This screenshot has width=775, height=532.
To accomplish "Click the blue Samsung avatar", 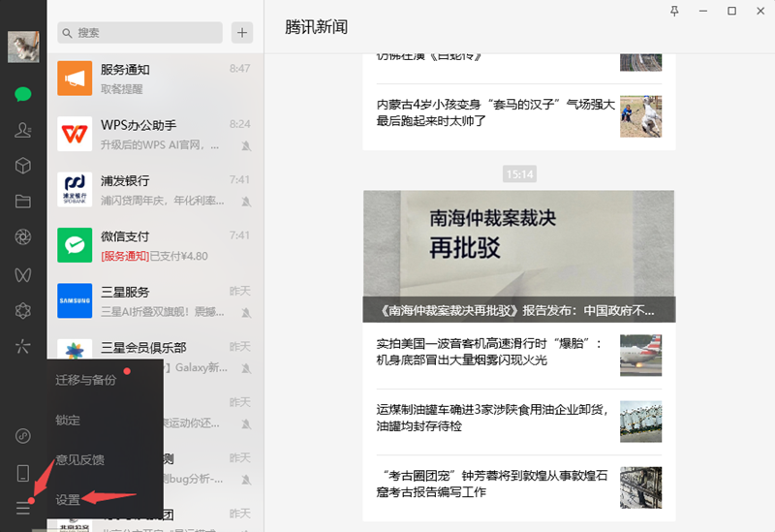I will click(x=75, y=300).
